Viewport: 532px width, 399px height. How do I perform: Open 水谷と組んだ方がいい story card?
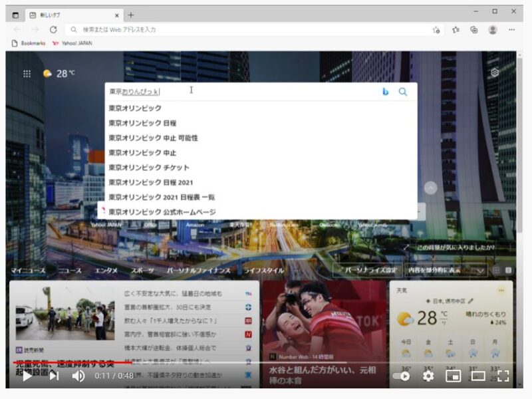pos(325,334)
